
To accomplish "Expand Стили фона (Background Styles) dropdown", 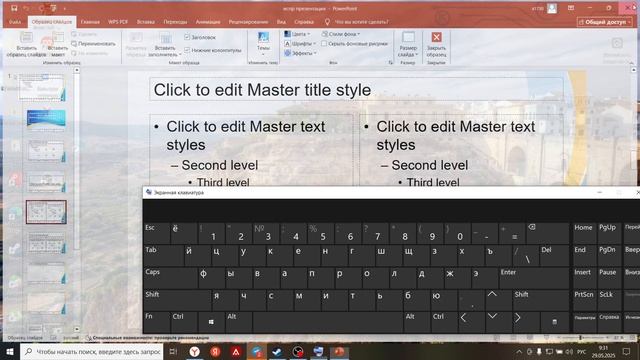I will [x=341, y=34].
